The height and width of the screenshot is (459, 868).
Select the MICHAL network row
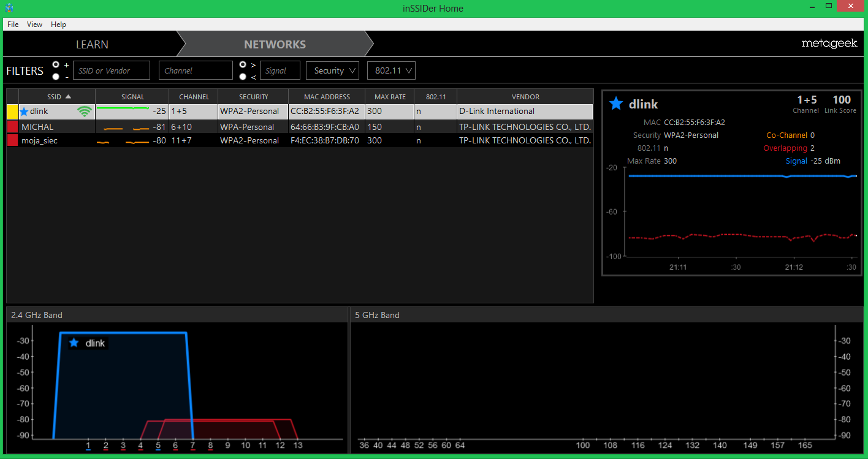pyautogui.click(x=300, y=127)
